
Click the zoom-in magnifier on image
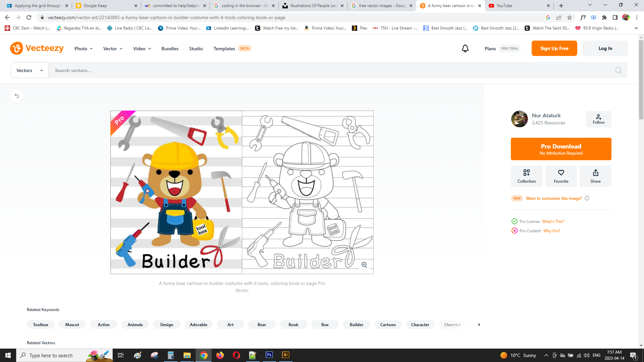364,265
